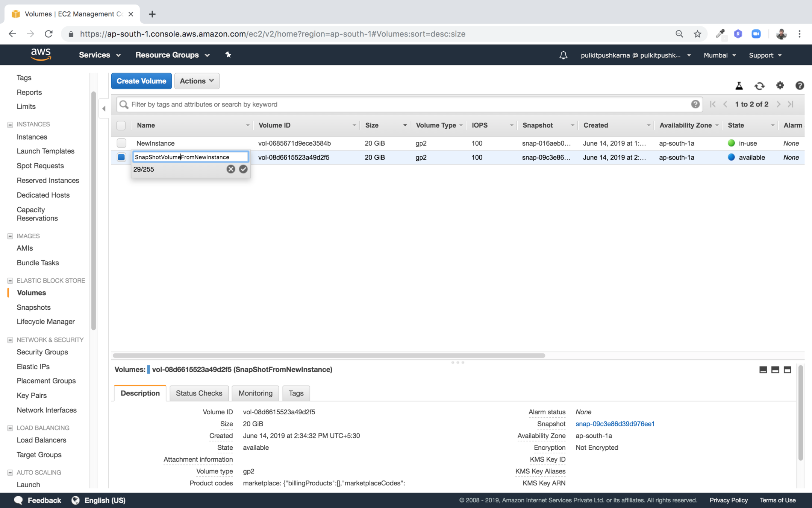Screen dimensions: 812x508
Task: Uncheck the selected volume row checkbox
Action: 121,157
